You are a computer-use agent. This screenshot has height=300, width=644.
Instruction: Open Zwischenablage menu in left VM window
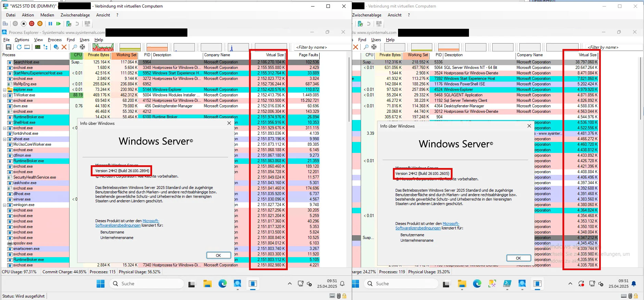pos(75,15)
